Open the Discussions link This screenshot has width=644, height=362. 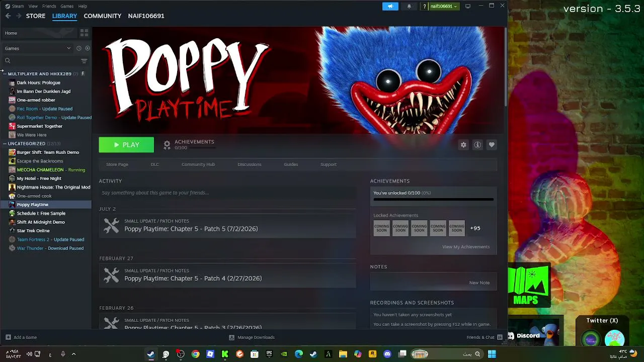250,164
